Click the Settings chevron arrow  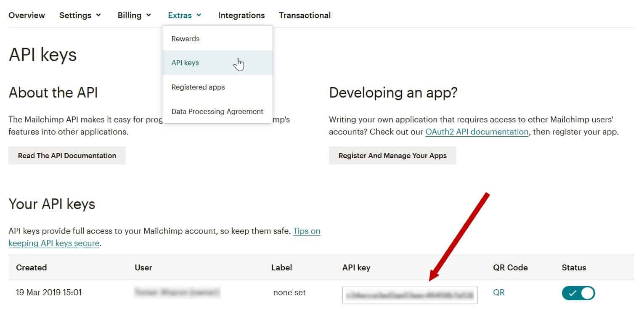click(x=98, y=15)
